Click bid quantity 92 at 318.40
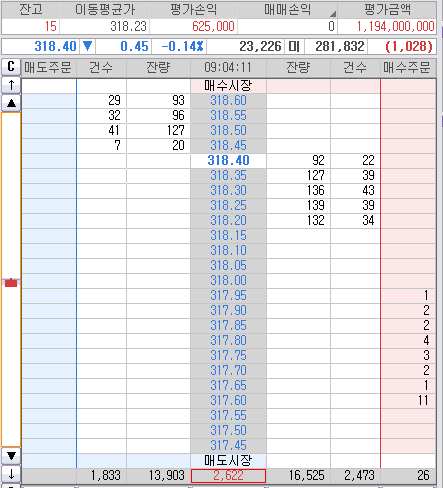443x488 pixels. coord(299,161)
